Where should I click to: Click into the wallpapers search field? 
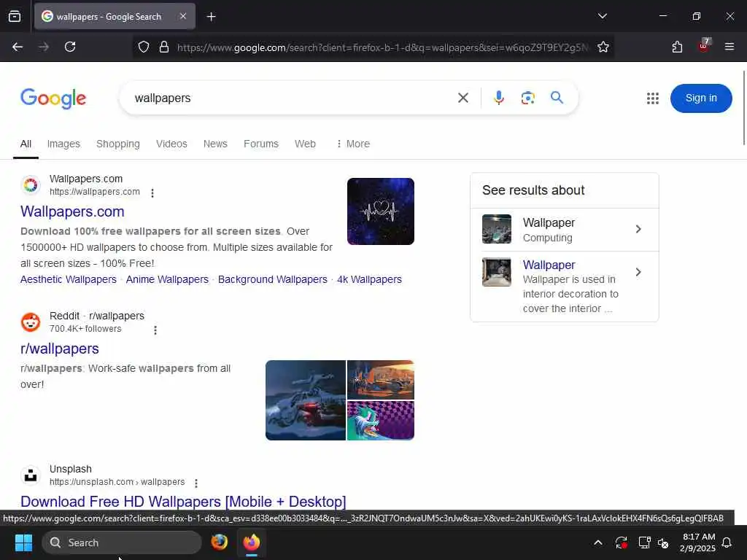(x=290, y=98)
